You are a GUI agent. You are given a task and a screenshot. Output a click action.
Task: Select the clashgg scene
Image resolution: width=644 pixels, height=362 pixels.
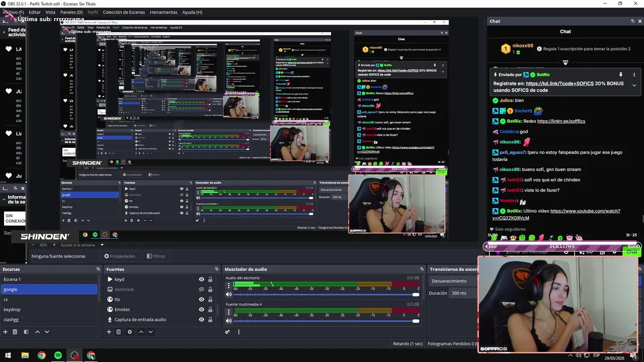(x=49, y=320)
